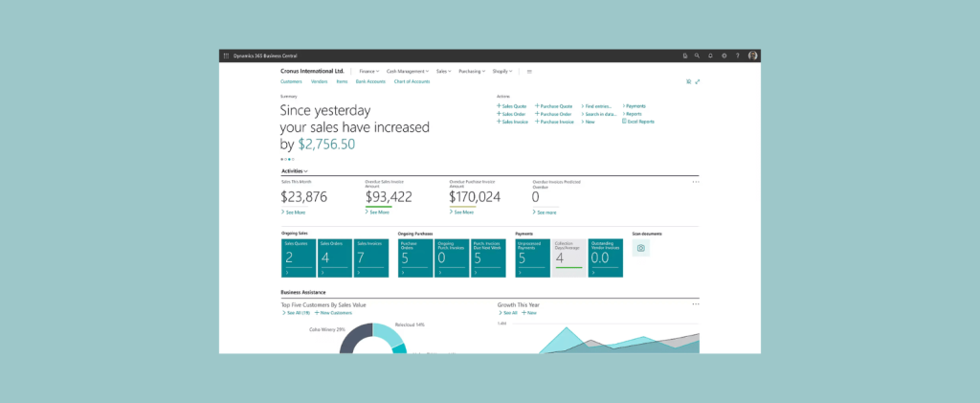Click the Scan documents camera tile
Image resolution: width=980 pixels, height=403 pixels.
pos(641,248)
